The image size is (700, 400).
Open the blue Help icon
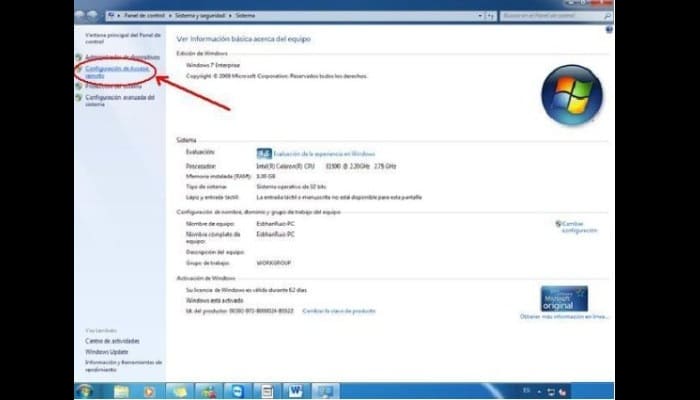tap(609, 30)
